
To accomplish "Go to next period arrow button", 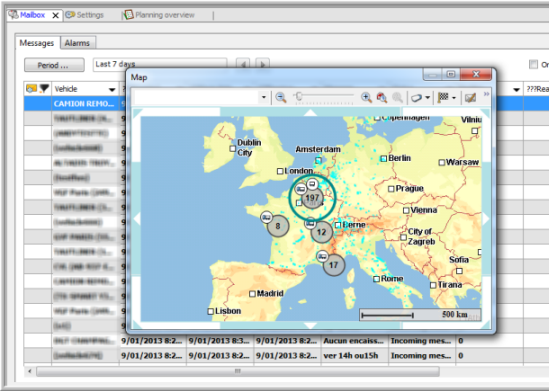I will pyautogui.click(x=263, y=64).
